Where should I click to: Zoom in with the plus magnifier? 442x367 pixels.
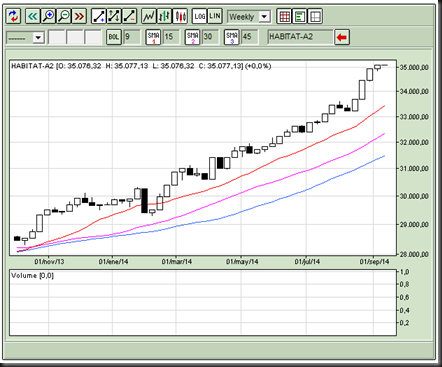pyautogui.click(x=48, y=16)
